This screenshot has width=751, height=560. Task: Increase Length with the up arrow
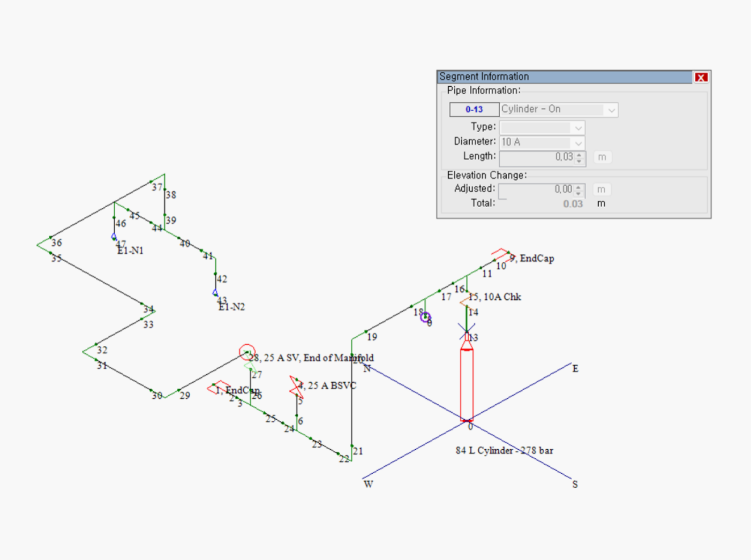click(579, 155)
